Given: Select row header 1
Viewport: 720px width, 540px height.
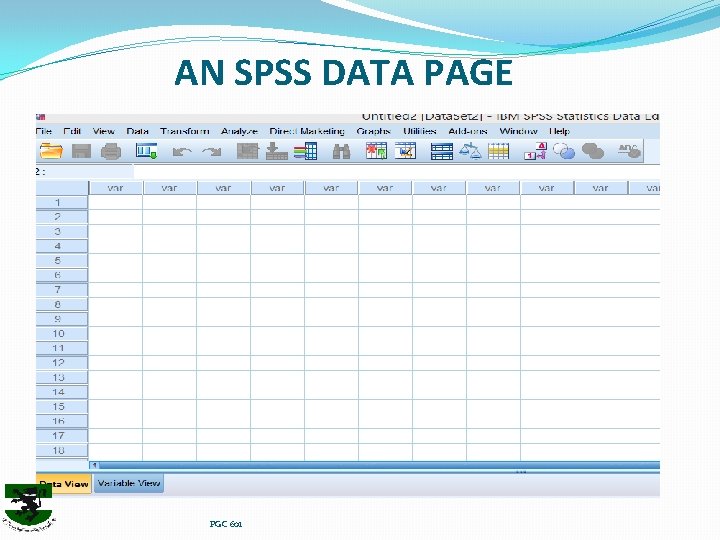Looking at the screenshot, I should [62, 202].
